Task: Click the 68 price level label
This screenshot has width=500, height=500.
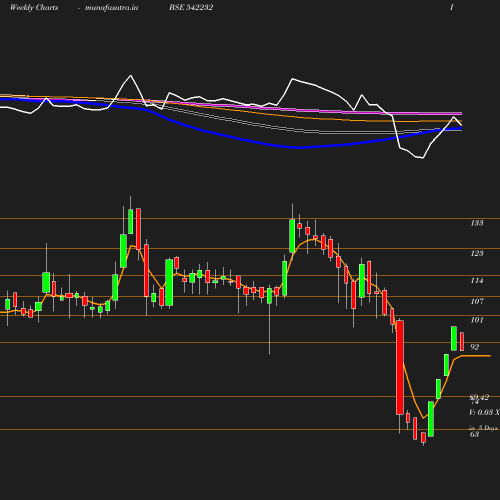Action: [x=474, y=434]
